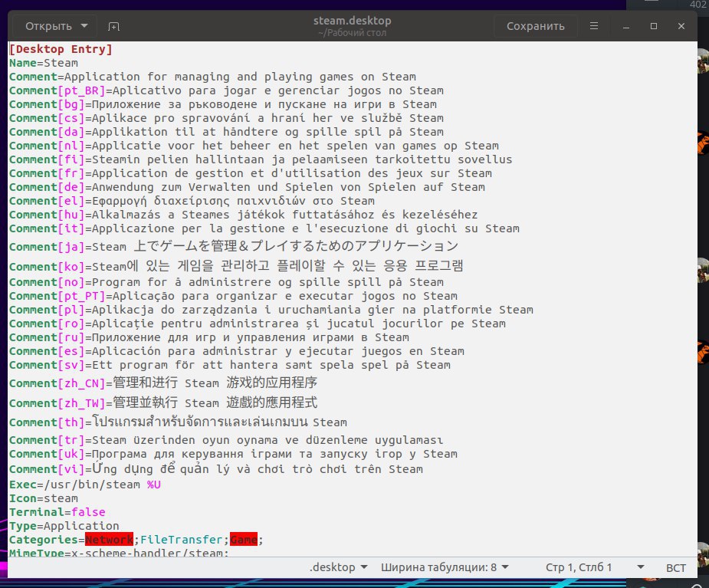Open the .desktop syntax language dropdown
The height and width of the screenshot is (588, 709).
point(338,567)
